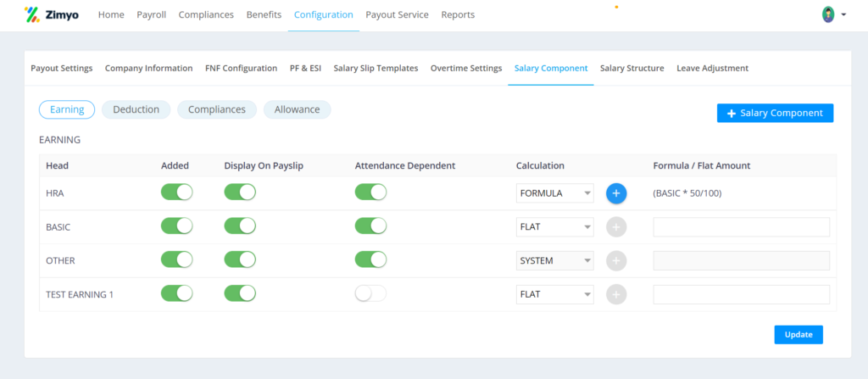Toggle Attendance Dependent for TEST EARNING 1
Image resolution: width=868 pixels, height=379 pixels.
pos(370,293)
